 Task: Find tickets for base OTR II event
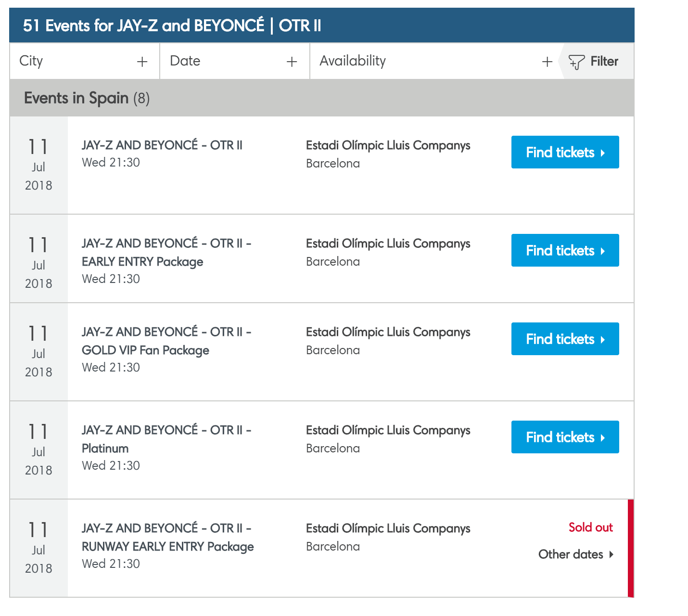click(565, 152)
